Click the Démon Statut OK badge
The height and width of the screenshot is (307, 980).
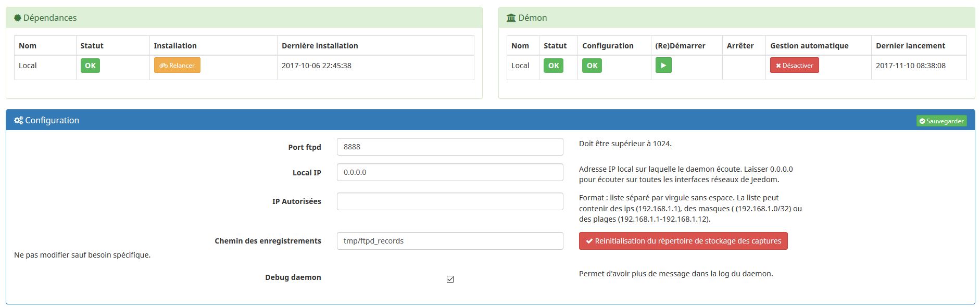click(x=554, y=66)
